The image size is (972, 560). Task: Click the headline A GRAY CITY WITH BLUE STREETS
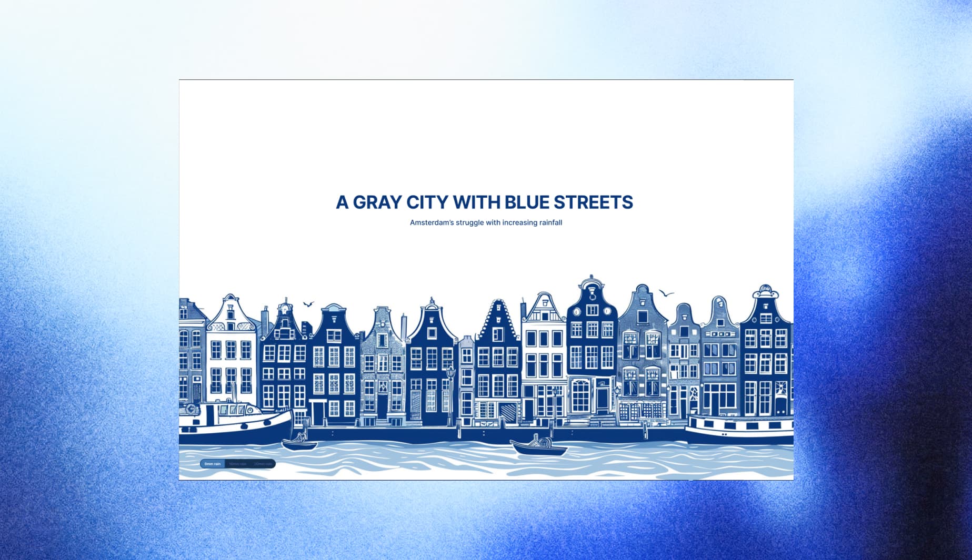pyautogui.click(x=485, y=201)
